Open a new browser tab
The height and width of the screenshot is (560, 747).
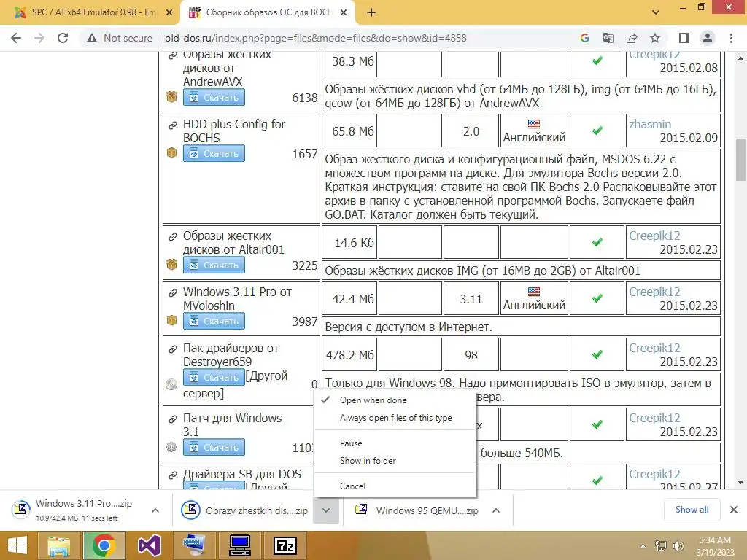pos(371,13)
